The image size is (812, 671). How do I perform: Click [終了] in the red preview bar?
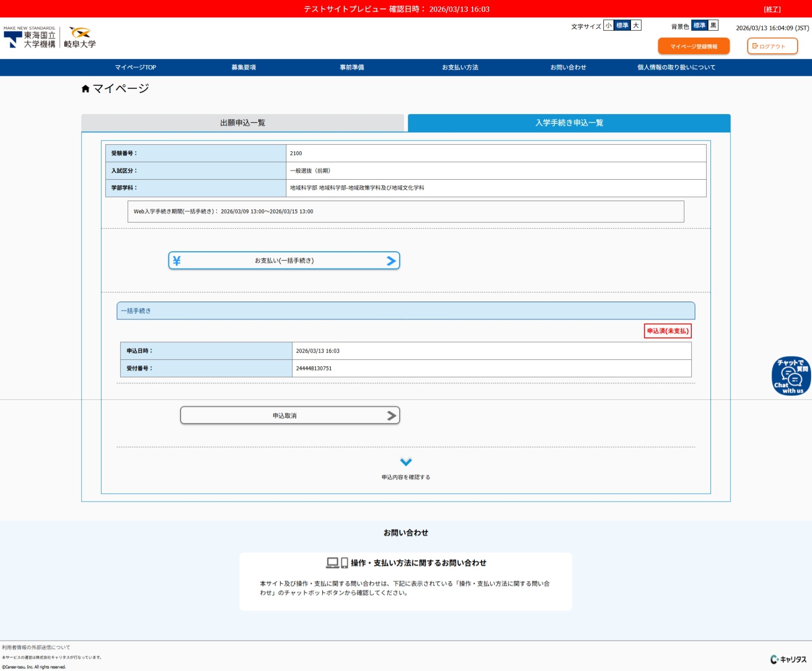[772, 9]
